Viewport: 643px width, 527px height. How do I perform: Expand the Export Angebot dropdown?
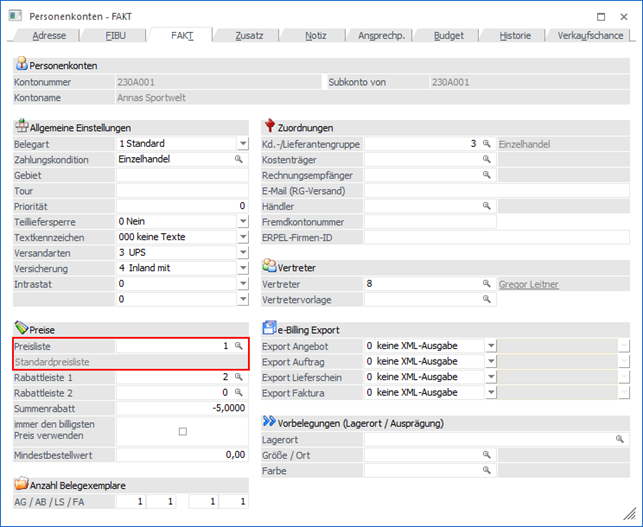[x=490, y=346]
